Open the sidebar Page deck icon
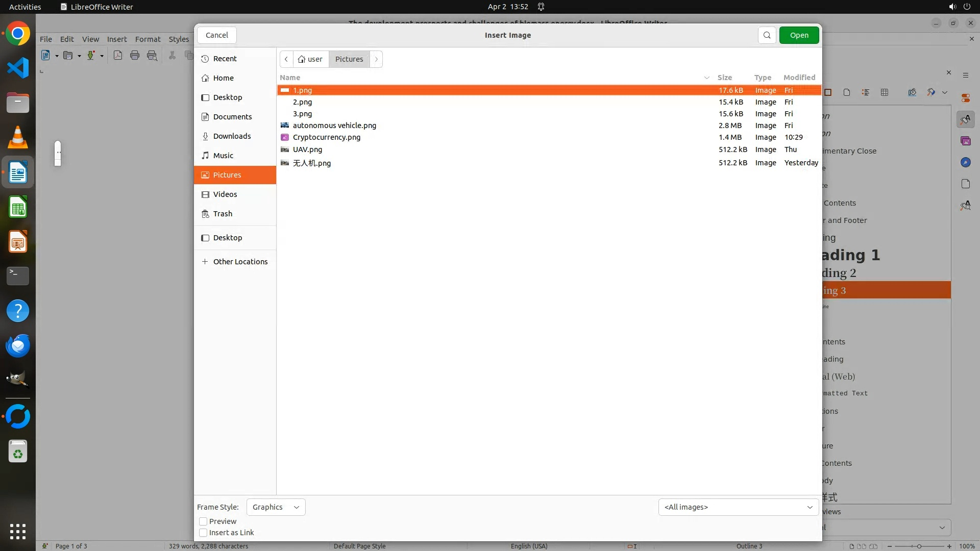Image resolution: width=980 pixels, height=551 pixels. 965,184
